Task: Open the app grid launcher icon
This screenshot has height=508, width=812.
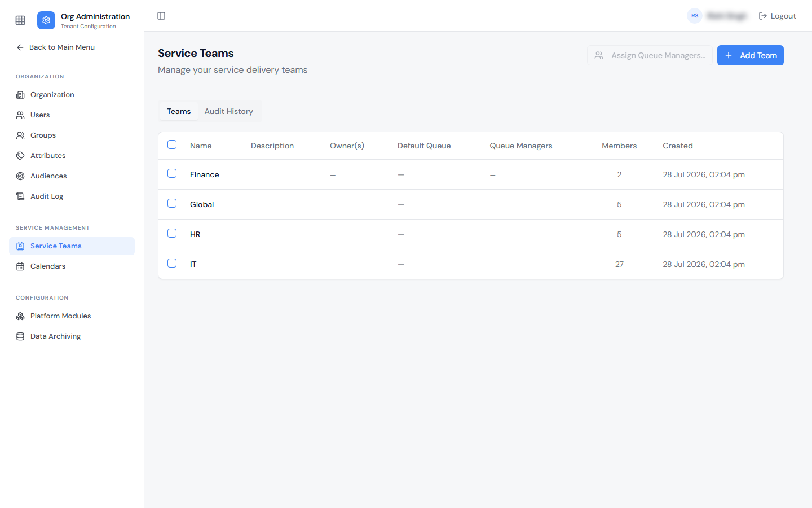Action: 20,20
